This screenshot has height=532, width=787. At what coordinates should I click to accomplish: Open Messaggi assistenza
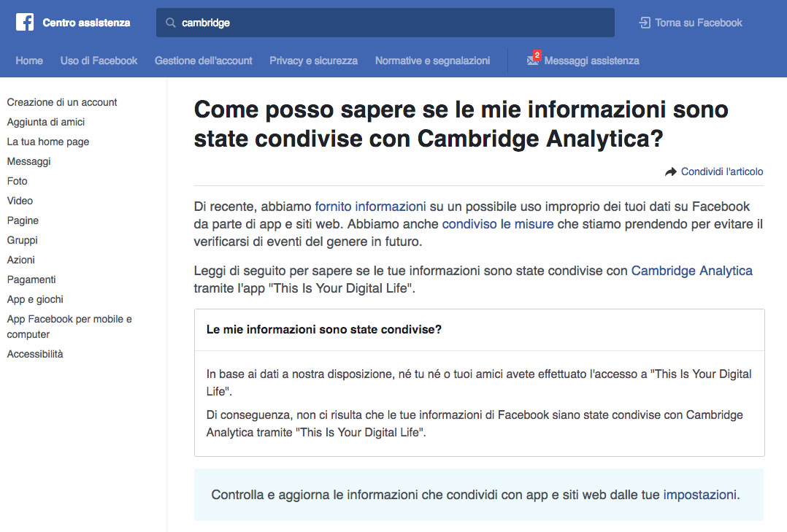pos(592,61)
